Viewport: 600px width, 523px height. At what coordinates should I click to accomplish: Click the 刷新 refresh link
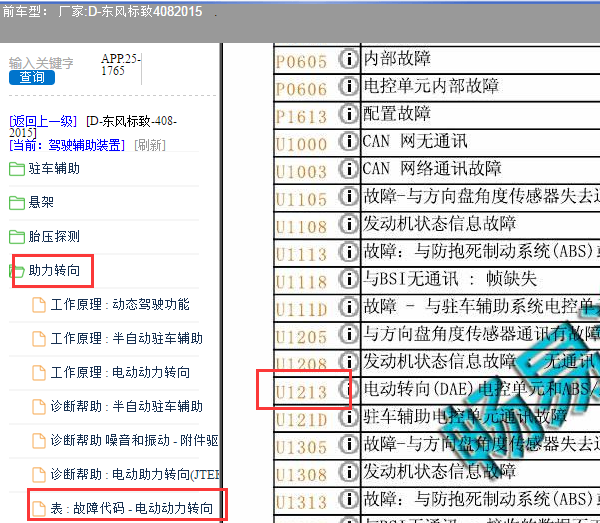pos(150,145)
